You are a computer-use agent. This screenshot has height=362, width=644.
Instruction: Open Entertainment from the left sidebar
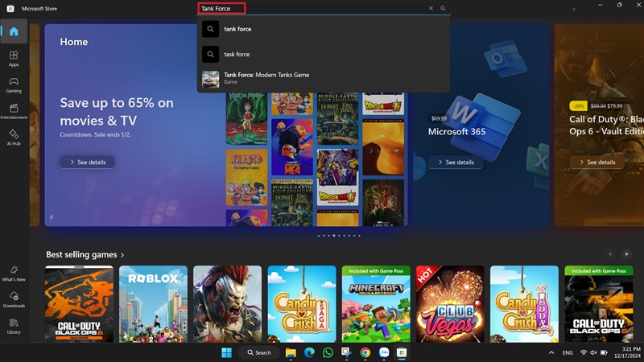(x=14, y=110)
